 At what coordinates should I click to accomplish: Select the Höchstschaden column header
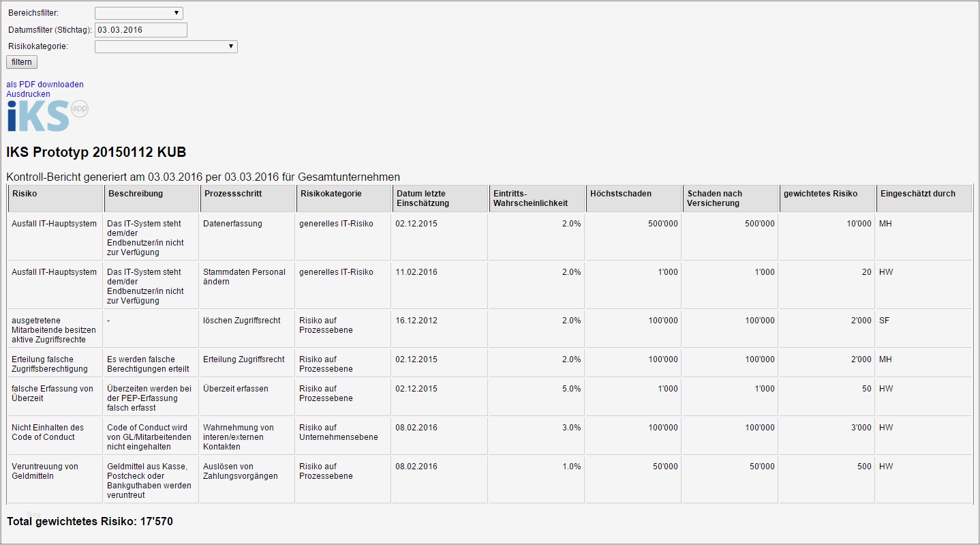coord(621,194)
